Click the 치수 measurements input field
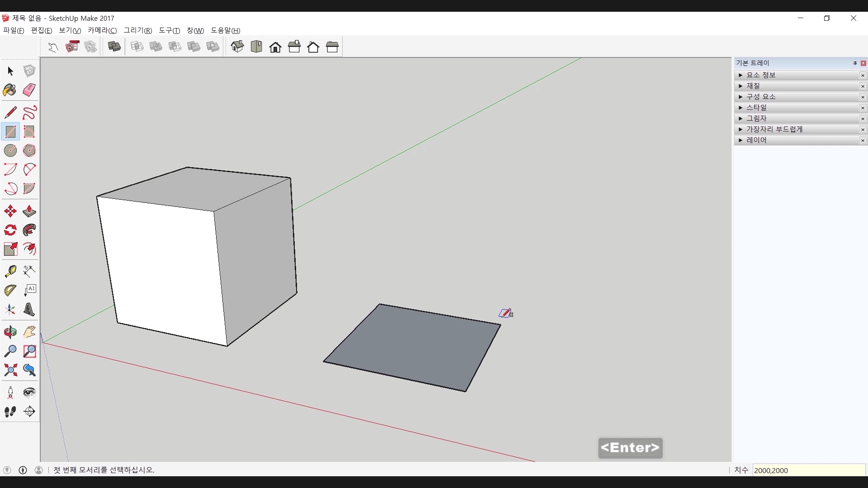 (808, 470)
